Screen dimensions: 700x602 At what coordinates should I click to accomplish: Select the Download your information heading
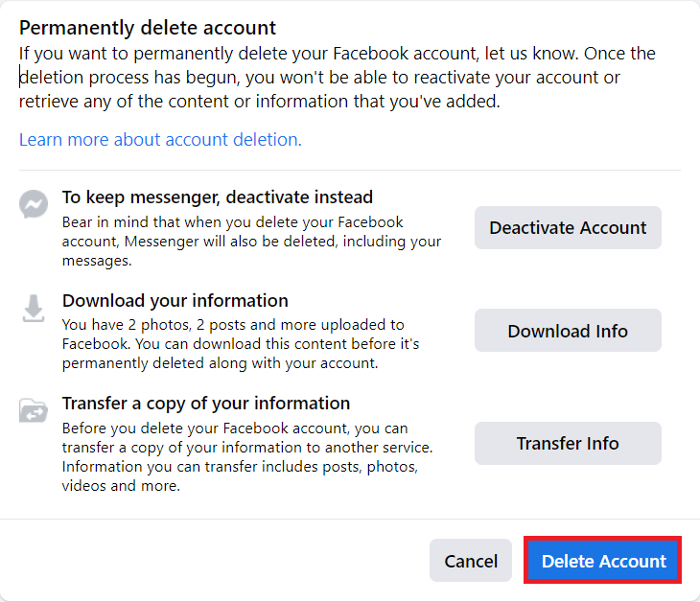click(175, 301)
